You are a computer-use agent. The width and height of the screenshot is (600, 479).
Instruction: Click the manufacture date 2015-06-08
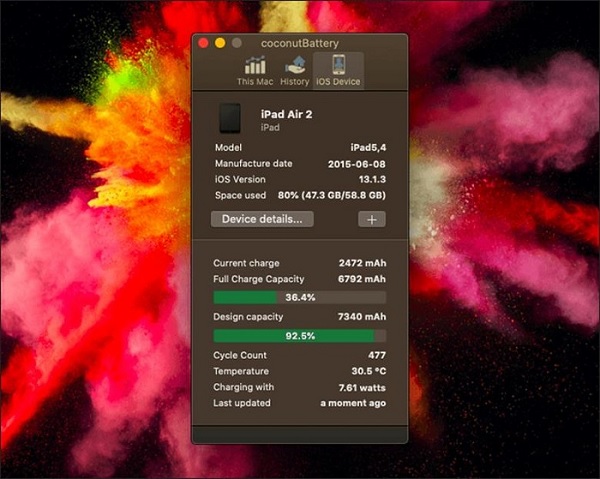356,164
